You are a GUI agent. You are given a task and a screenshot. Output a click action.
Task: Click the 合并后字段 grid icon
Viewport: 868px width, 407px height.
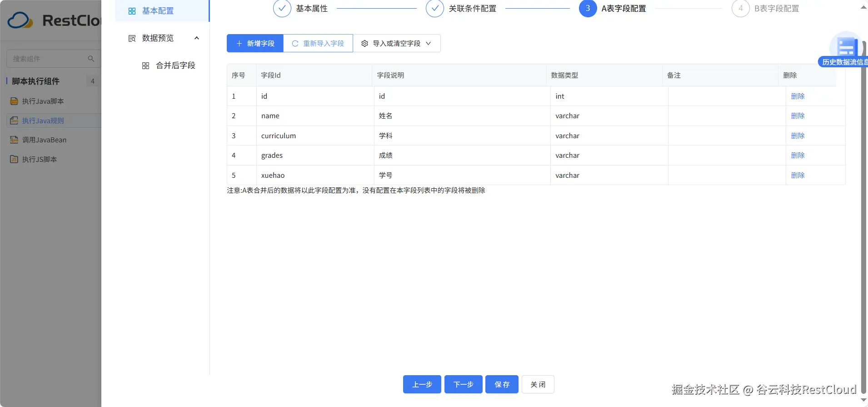[x=145, y=66]
